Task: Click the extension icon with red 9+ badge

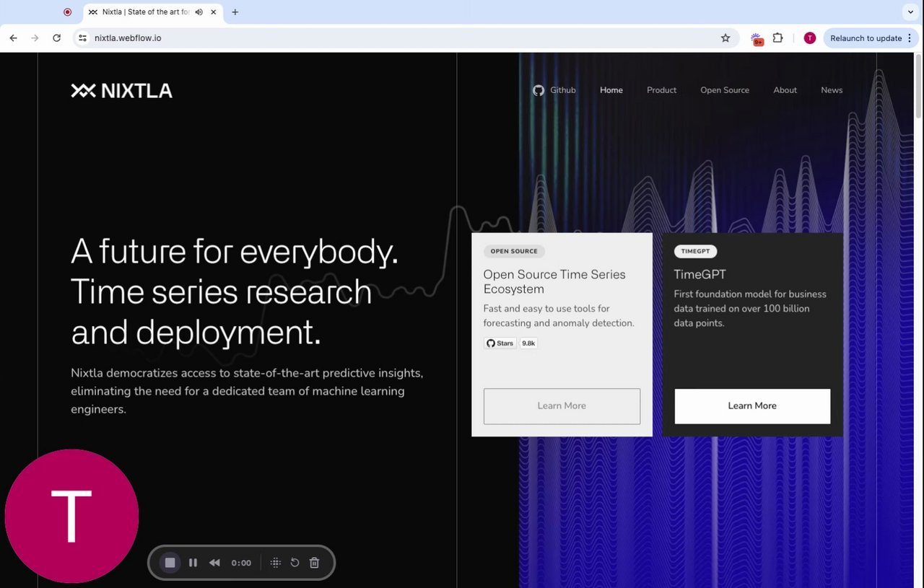Action: click(x=757, y=39)
